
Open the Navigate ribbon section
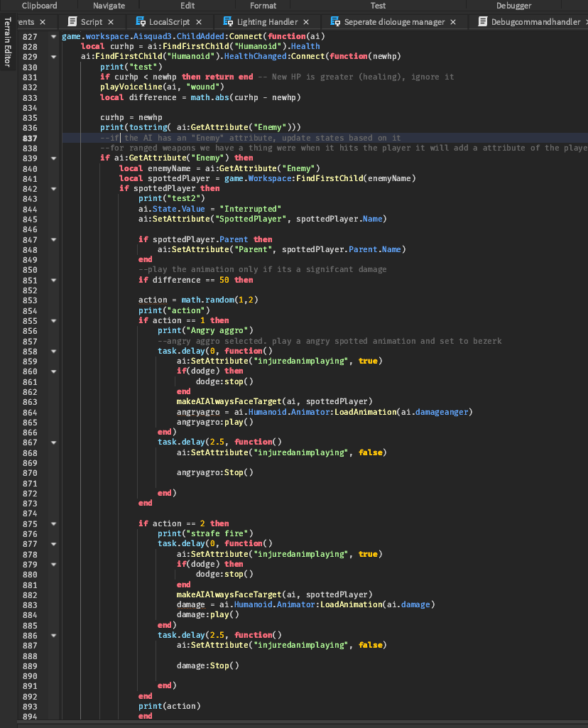109,6
